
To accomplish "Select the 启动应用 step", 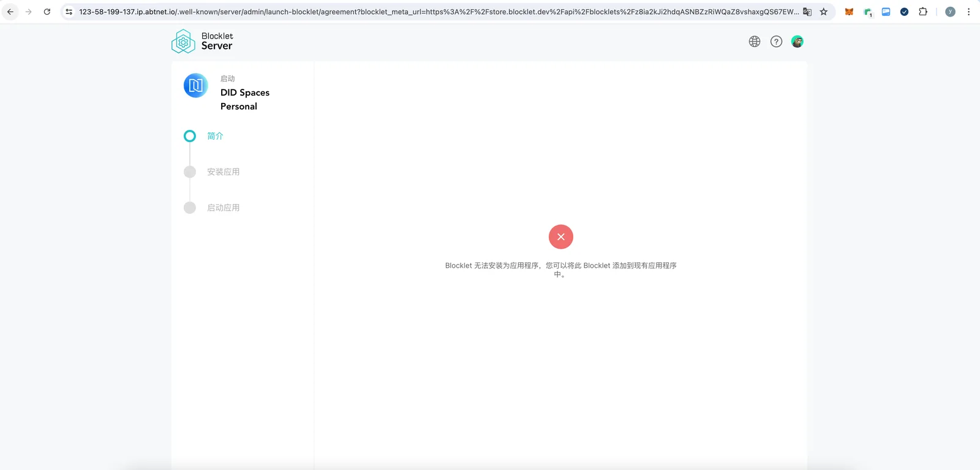I will tap(223, 208).
